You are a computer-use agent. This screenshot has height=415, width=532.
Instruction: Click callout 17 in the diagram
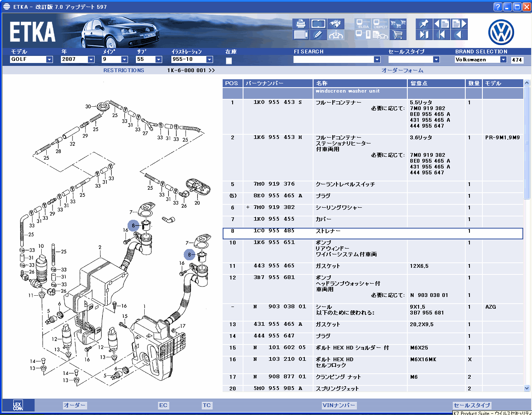183,326
